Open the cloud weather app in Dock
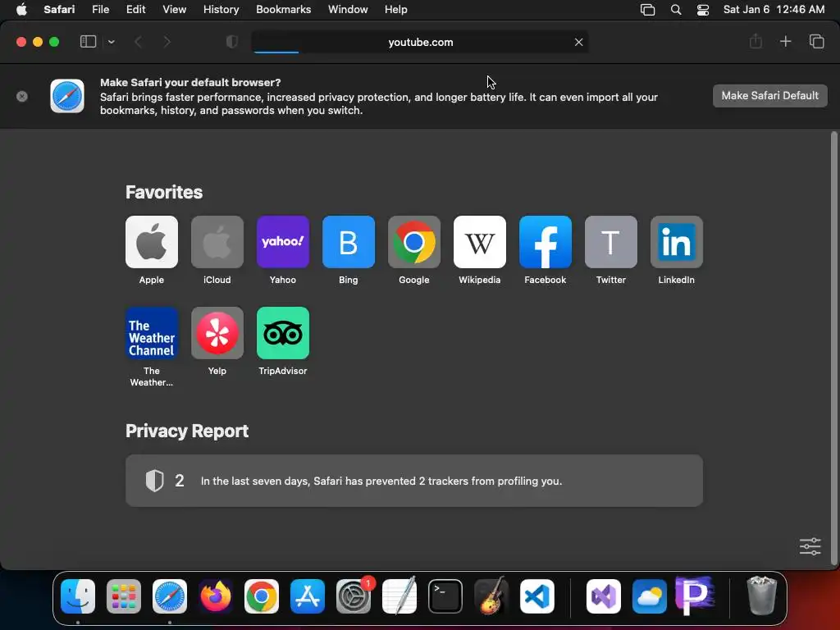The image size is (840, 630). click(x=650, y=596)
